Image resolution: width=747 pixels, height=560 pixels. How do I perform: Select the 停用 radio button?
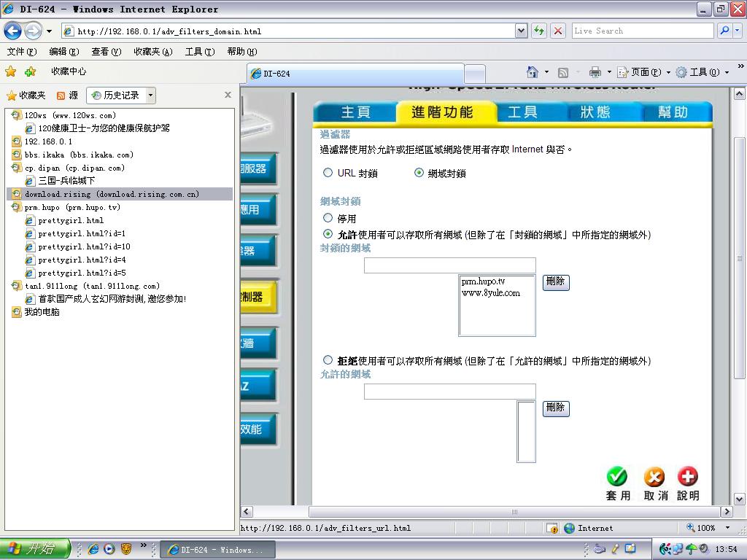click(328, 218)
